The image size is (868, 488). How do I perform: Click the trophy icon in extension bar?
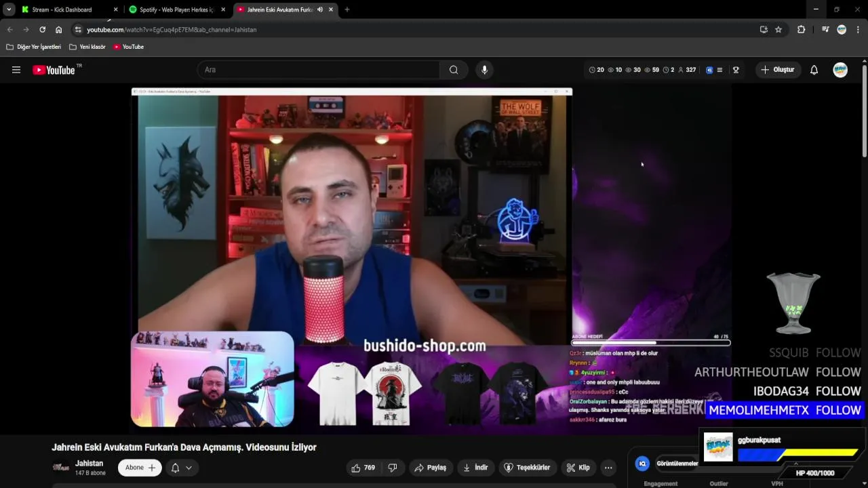tap(736, 70)
